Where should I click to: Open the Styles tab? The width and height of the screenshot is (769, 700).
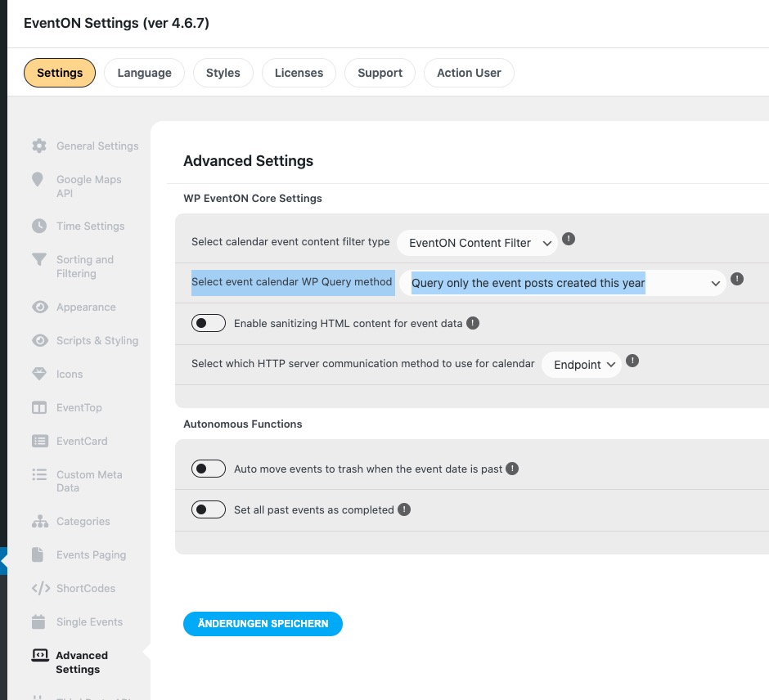coord(223,73)
